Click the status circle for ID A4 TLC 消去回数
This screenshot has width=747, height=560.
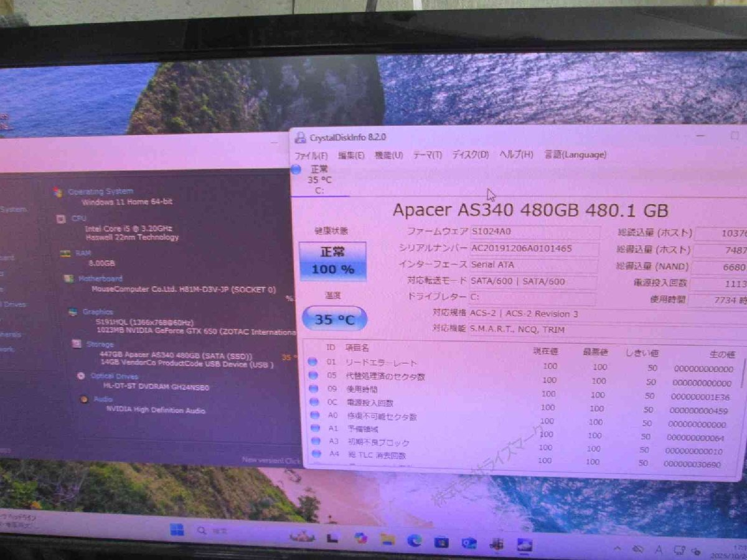tap(317, 454)
